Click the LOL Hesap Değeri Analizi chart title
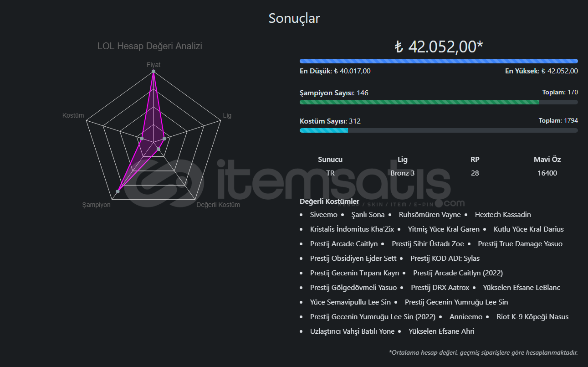 pyautogui.click(x=150, y=46)
